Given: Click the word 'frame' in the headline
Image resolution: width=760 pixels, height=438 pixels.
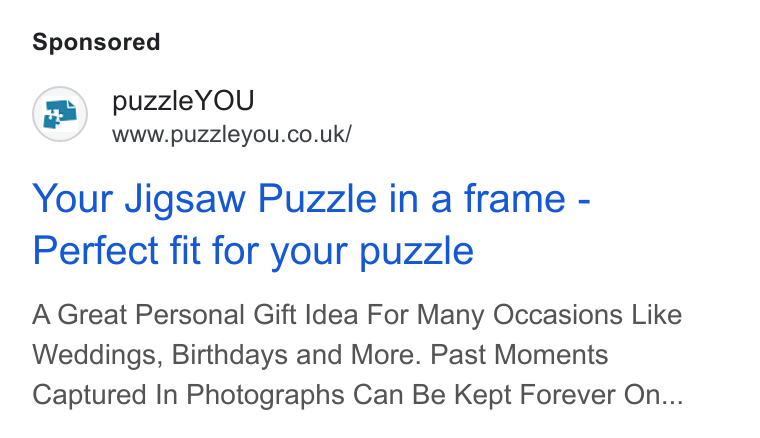Looking at the screenshot, I should pos(515,198).
